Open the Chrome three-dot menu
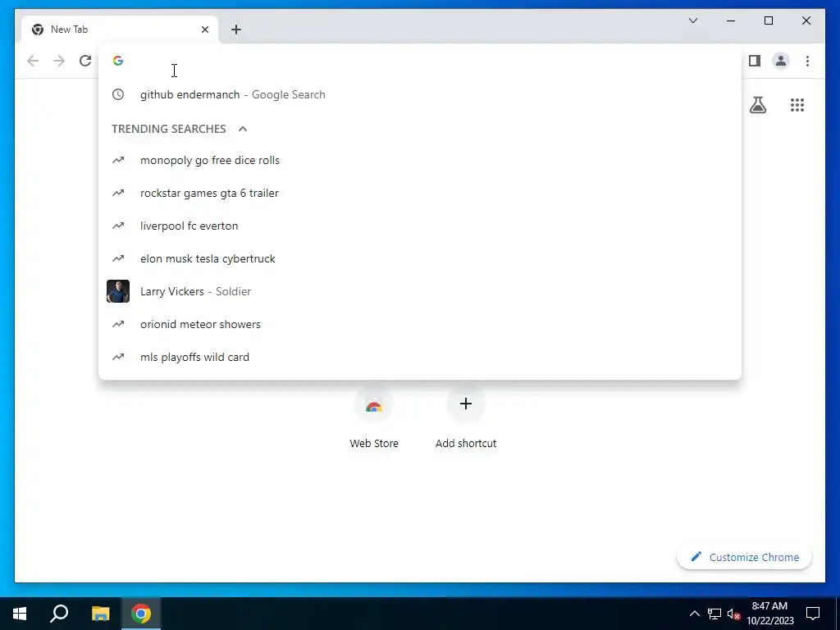Image resolution: width=840 pixels, height=630 pixels. [x=807, y=61]
